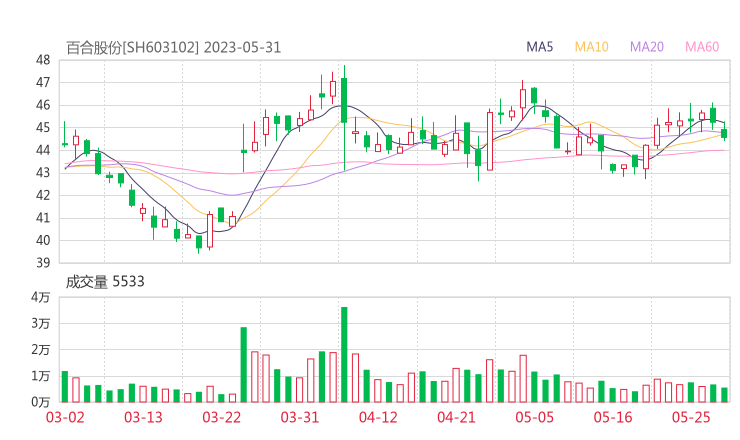Click the 03-22 date axis label
Viewport: 740px width, 440px height.
coord(221,417)
